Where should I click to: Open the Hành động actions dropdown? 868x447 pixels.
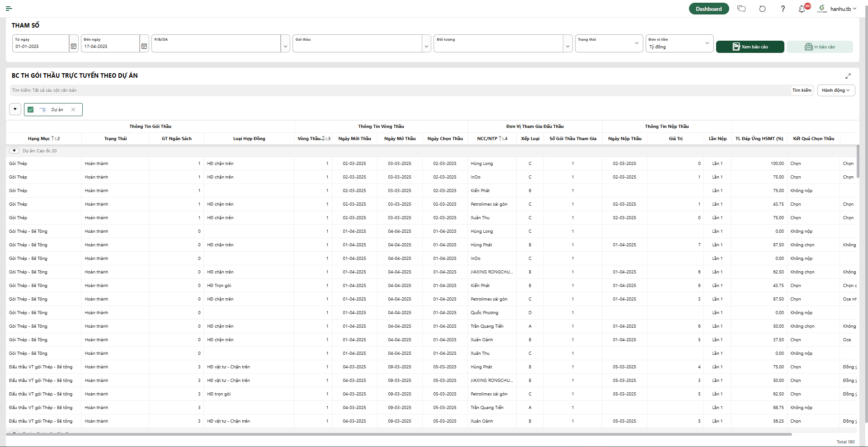836,90
